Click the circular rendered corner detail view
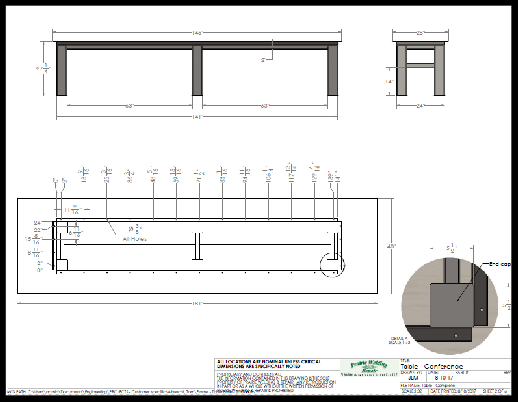Screen dimensions: 518x402 (x=450, y=305)
